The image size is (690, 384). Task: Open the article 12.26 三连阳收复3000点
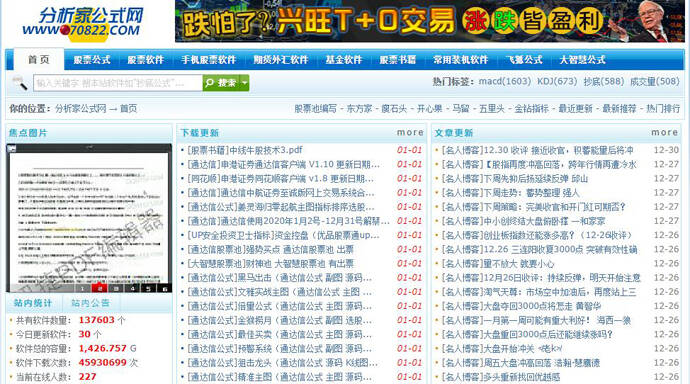pyautogui.click(x=539, y=249)
